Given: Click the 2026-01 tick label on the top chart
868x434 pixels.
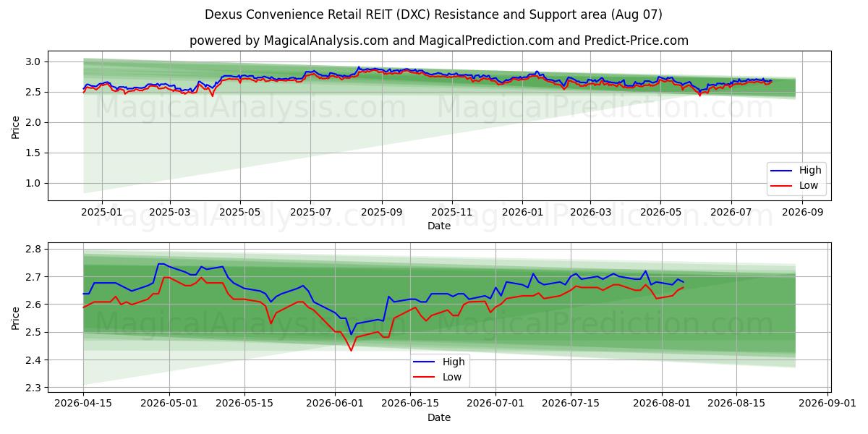Looking at the screenshot, I should 522,212.
